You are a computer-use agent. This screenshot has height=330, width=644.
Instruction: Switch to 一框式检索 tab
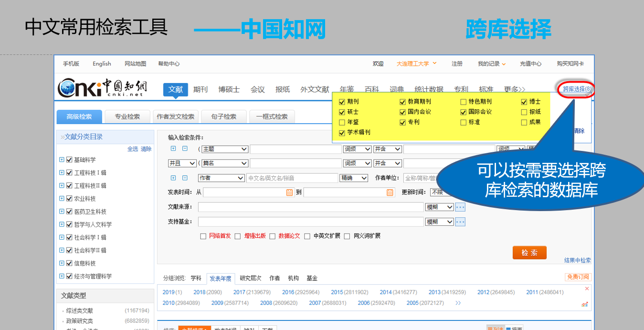[x=272, y=117]
